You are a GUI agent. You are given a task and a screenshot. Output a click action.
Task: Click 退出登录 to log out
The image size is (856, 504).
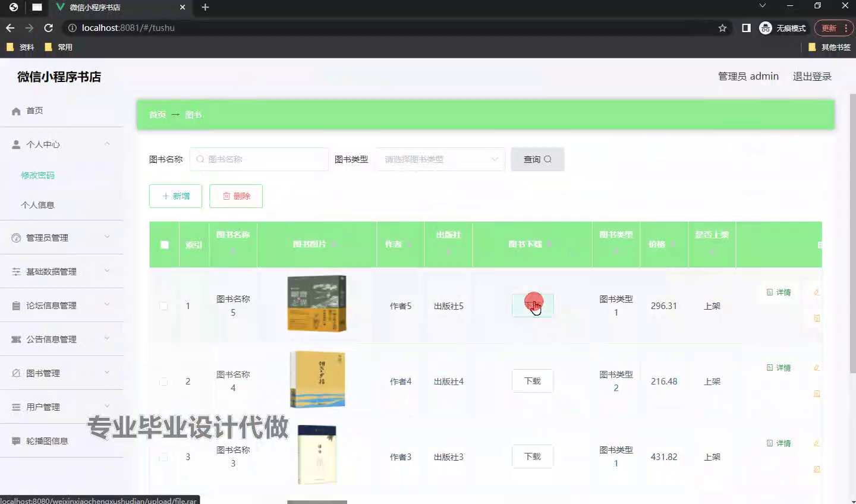(812, 77)
